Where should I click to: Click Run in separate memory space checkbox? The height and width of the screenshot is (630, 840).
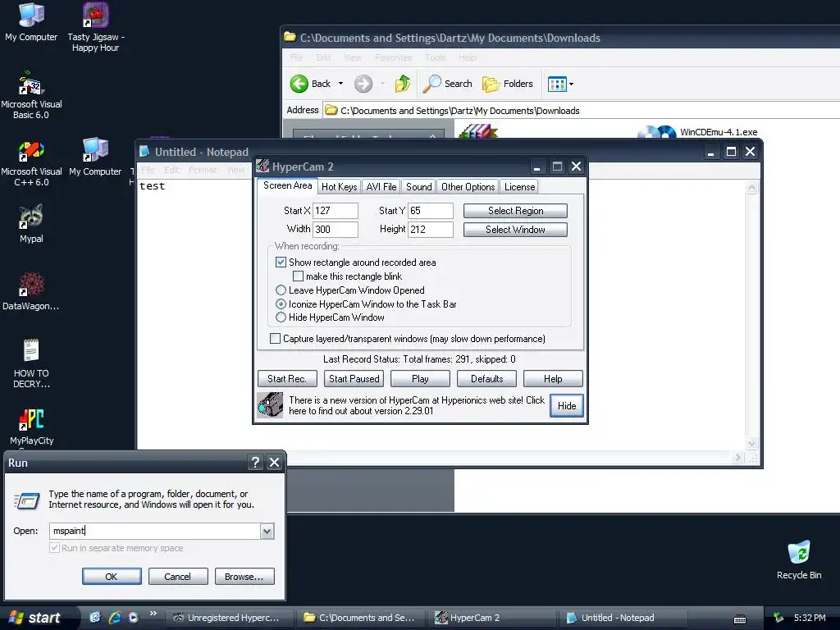[x=54, y=547]
